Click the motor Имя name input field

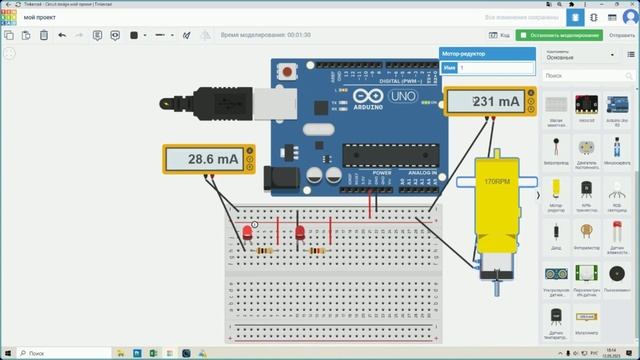pyautogui.click(x=496, y=68)
